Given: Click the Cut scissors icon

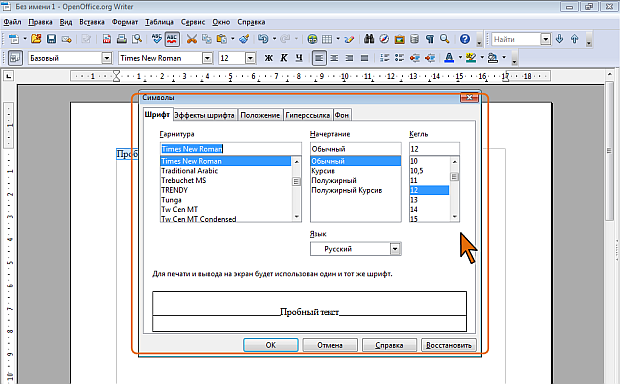Looking at the screenshot, I should (192, 39).
